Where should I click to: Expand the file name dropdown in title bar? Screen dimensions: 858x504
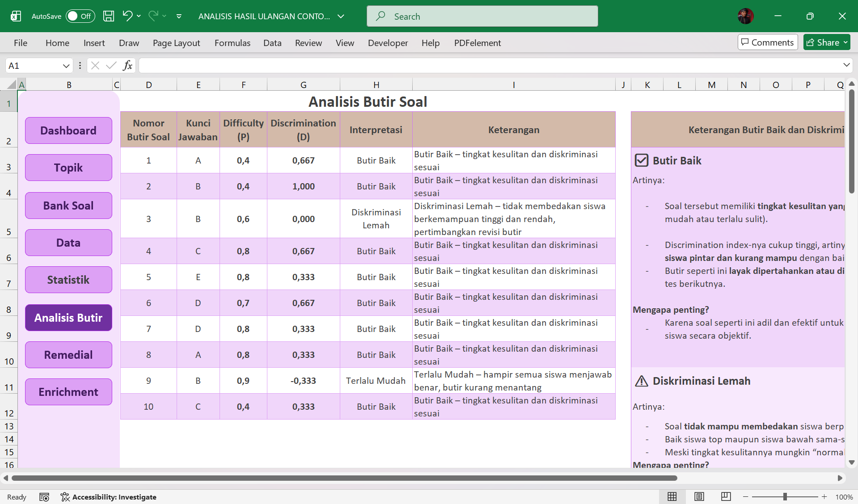click(x=341, y=16)
